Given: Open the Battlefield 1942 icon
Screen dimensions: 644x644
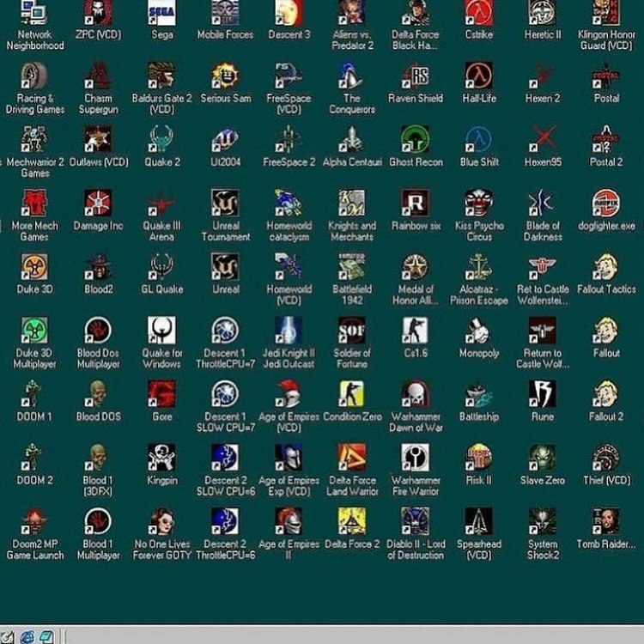Looking at the screenshot, I should tap(352, 267).
